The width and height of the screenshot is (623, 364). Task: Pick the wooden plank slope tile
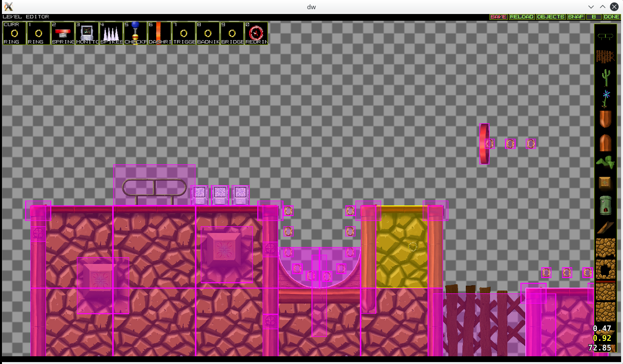(x=605, y=227)
